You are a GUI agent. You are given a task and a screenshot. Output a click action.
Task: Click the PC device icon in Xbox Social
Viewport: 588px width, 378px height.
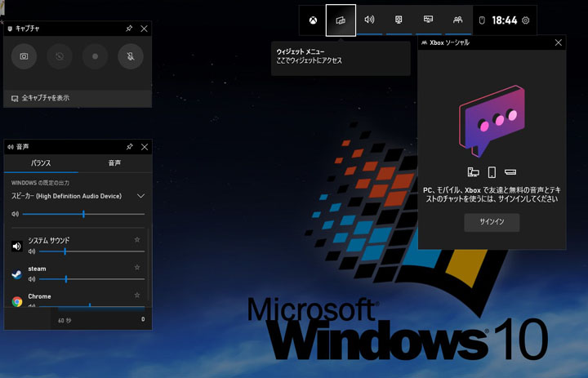pyautogui.click(x=473, y=172)
